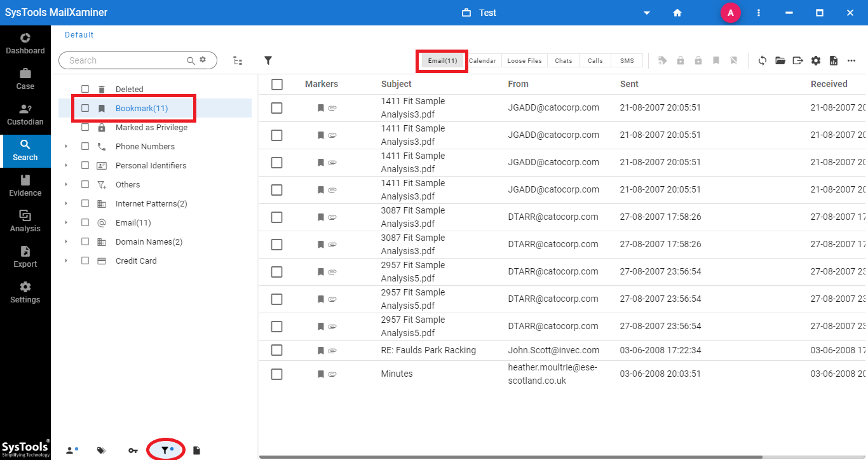Refresh the results with the sync icon
This screenshot has width=868, height=460.
pos(763,60)
